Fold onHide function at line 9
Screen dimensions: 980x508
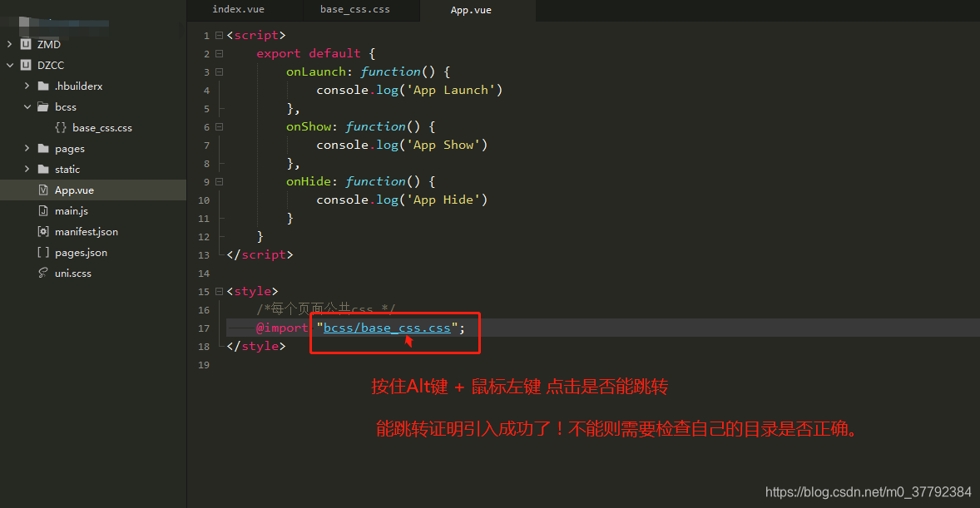click(220, 182)
